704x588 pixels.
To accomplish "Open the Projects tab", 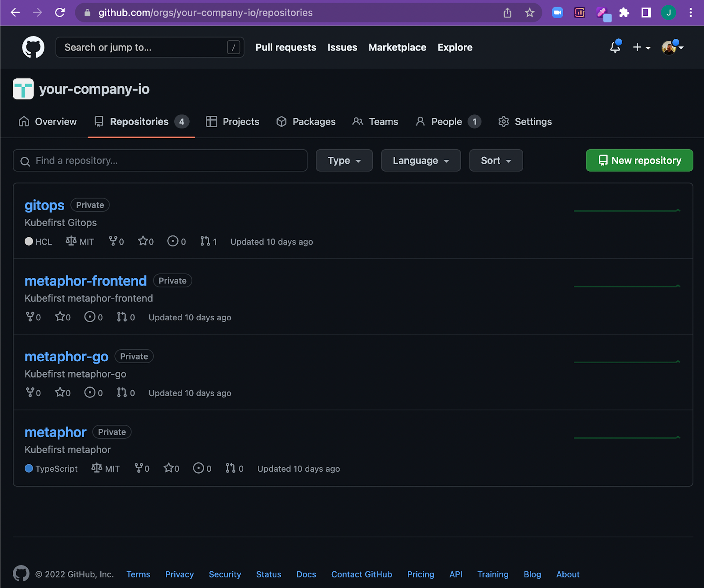I will (233, 121).
